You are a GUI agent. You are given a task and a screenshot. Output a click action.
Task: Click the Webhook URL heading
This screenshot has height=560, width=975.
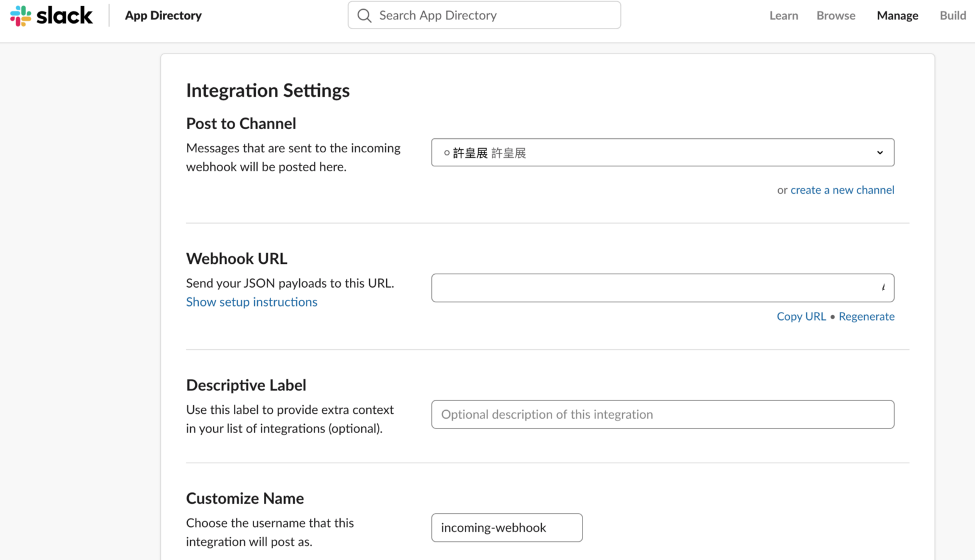(x=236, y=258)
